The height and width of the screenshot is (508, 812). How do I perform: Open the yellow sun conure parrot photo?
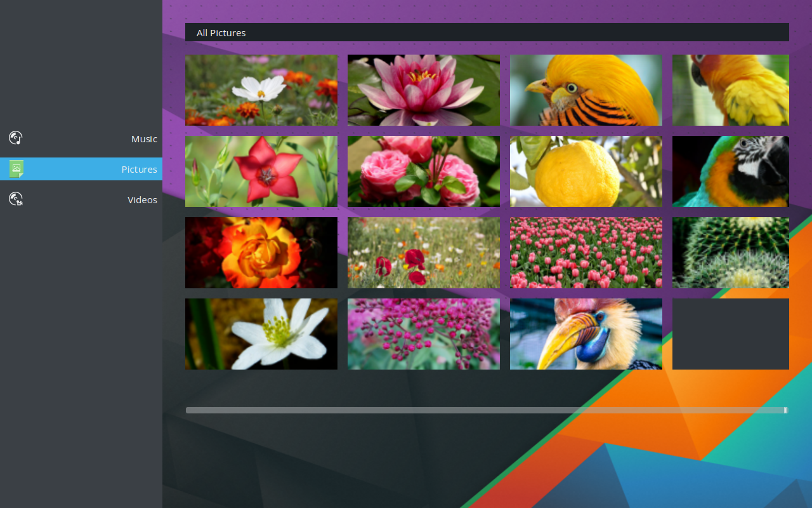click(x=731, y=90)
